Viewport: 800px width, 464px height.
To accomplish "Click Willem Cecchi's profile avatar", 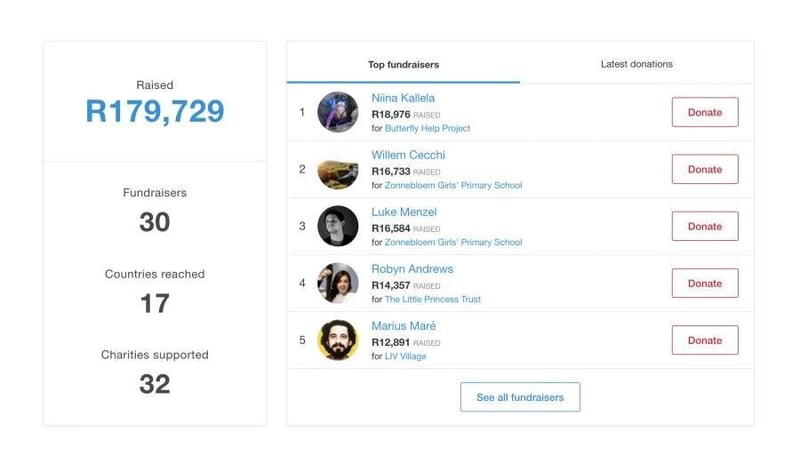I will pos(338,169).
